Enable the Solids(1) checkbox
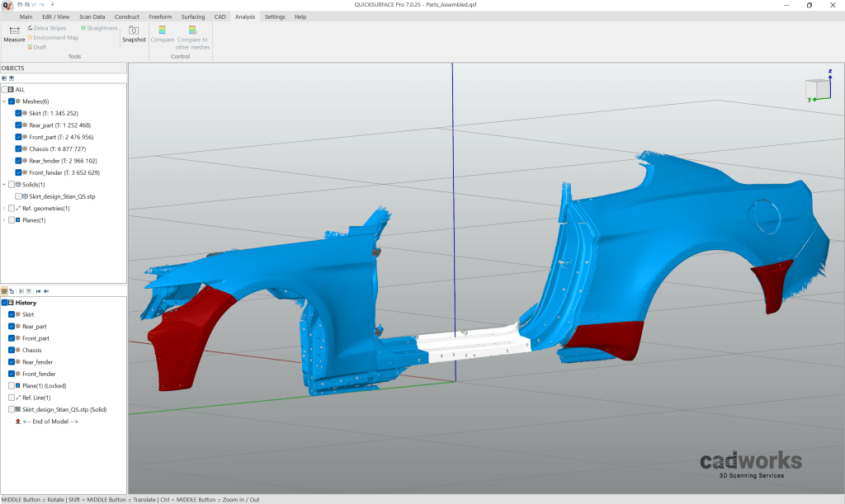 pyautogui.click(x=12, y=184)
